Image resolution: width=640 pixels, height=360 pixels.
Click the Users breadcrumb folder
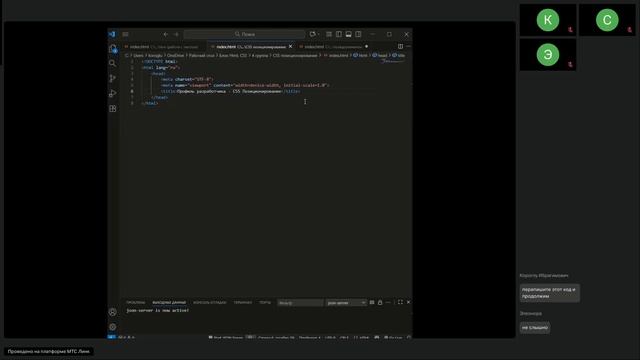coord(138,56)
